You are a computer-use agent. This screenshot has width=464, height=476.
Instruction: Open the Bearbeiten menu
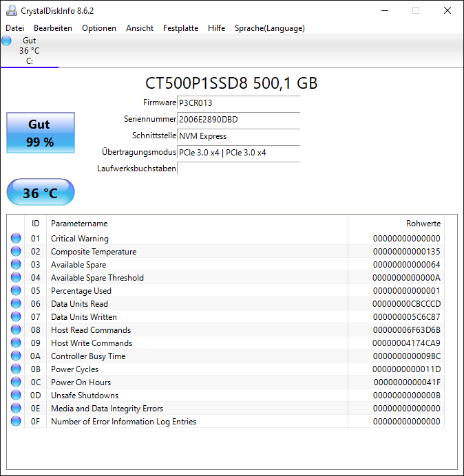[x=53, y=28]
